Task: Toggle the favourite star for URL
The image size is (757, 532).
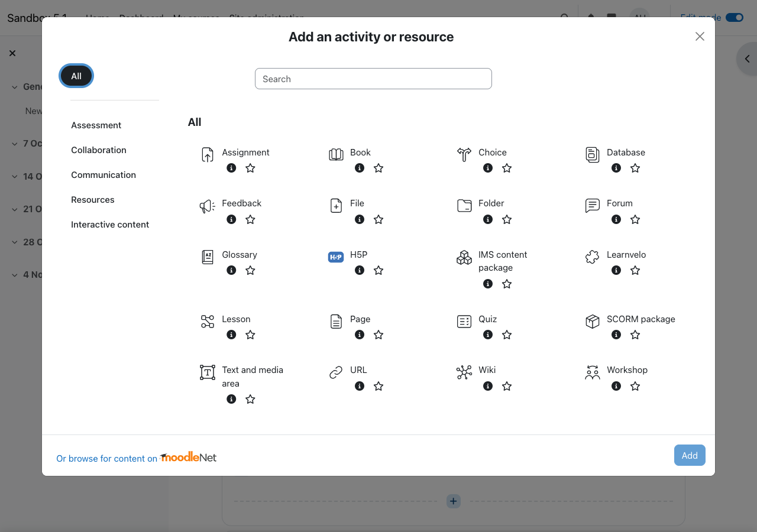Action: pyautogui.click(x=378, y=386)
